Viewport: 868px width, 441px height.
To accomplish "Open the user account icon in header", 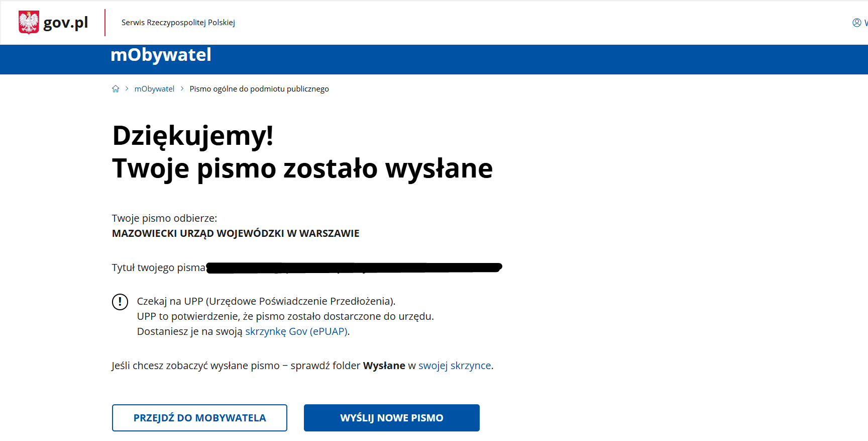I will pyautogui.click(x=856, y=23).
